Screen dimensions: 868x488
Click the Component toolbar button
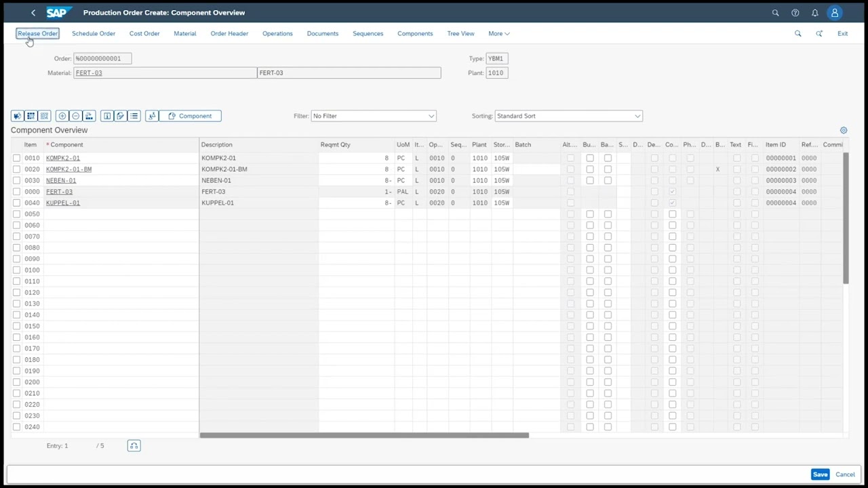tap(190, 116)
